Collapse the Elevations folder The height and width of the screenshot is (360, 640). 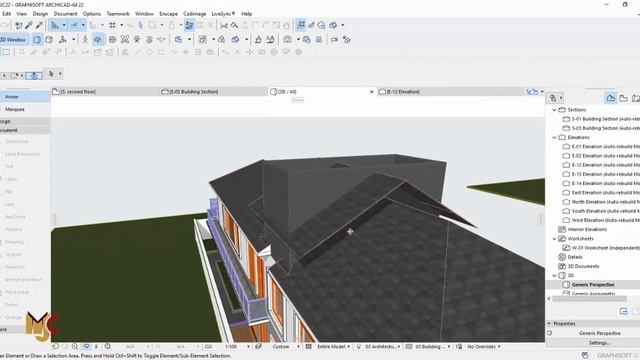click(x=554, y=138)
